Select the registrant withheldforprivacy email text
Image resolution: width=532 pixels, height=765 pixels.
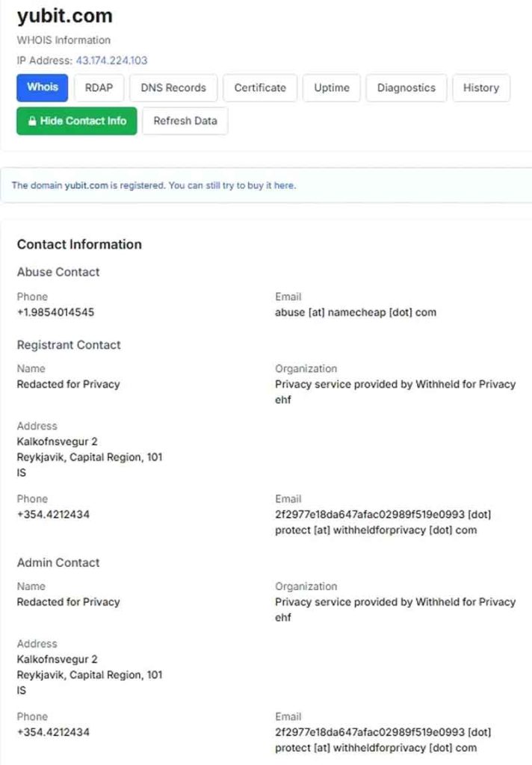pos(383,522)
